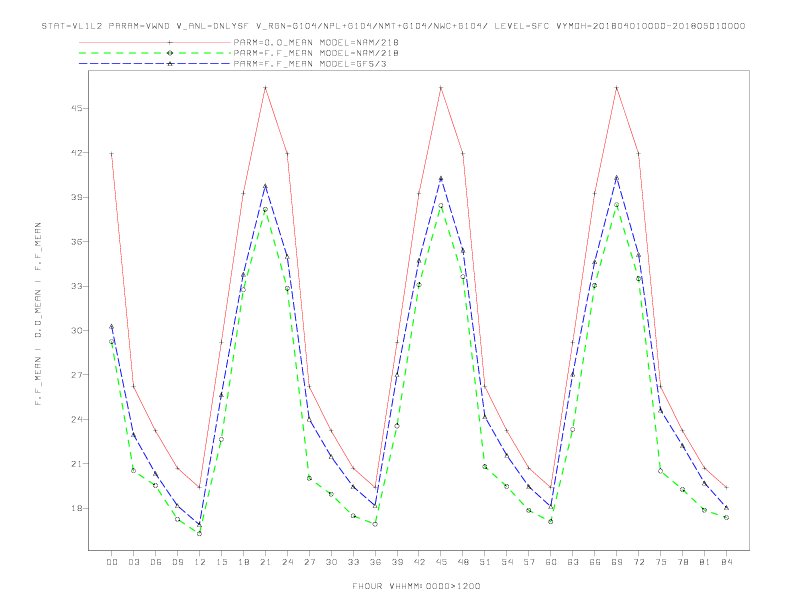Click x-axis forecast hour label 48
The width and height of the screenshot is (792, 612).
pyautogui.click(x=463, y=562)
